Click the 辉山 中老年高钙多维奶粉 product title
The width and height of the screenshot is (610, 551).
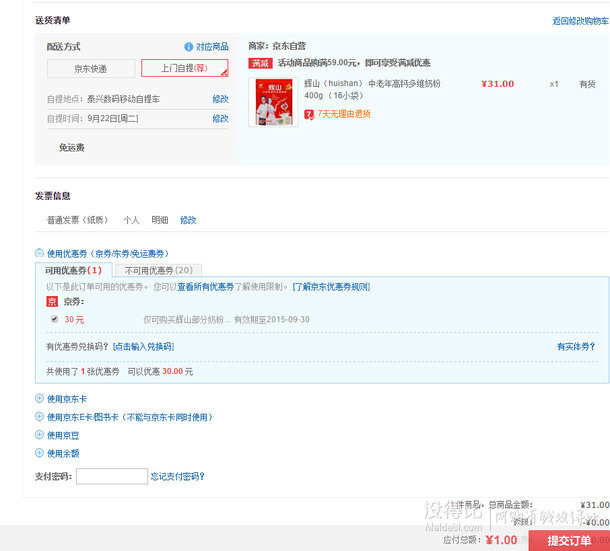point(372,89)
